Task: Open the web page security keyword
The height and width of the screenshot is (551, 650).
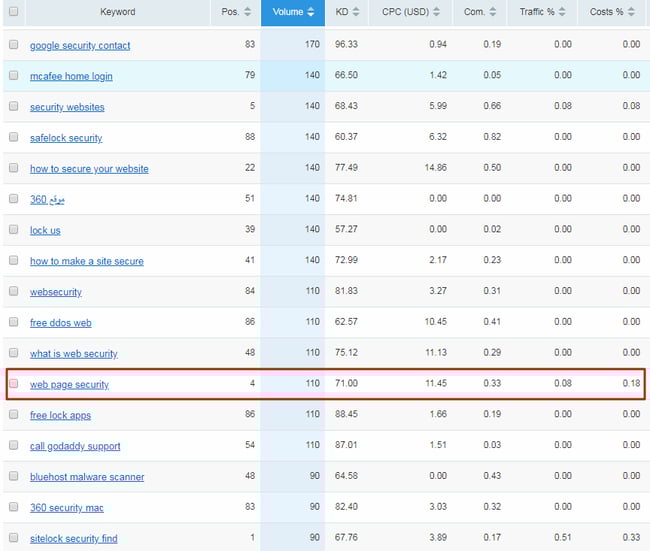Action: (69, 384)
